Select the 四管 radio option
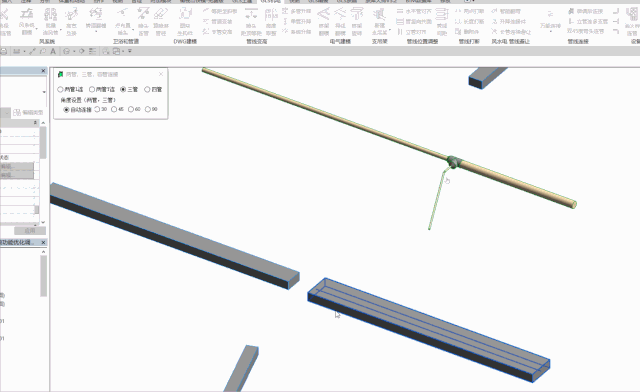Screen dimensions: 640x392 coord(153,89)
